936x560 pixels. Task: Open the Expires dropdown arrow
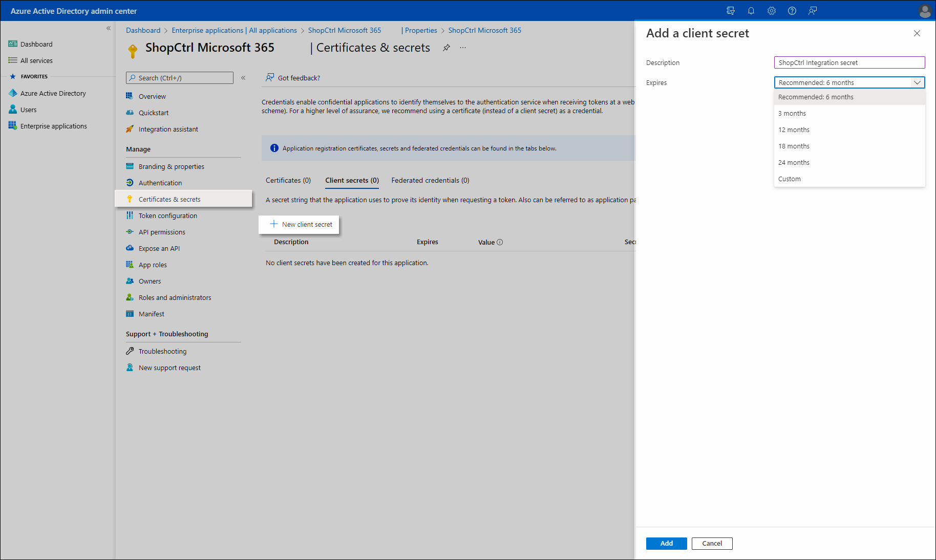(917, 82)
